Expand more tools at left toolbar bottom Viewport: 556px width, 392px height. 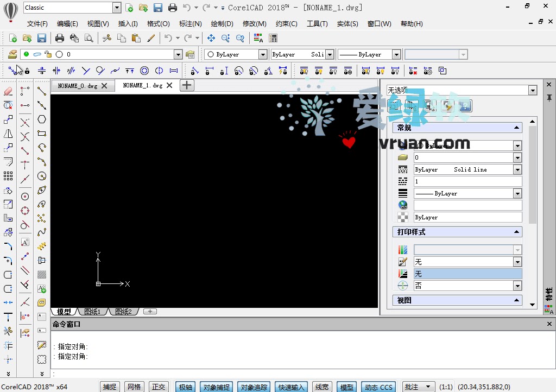pyautogui.click(x=8, y=374)
